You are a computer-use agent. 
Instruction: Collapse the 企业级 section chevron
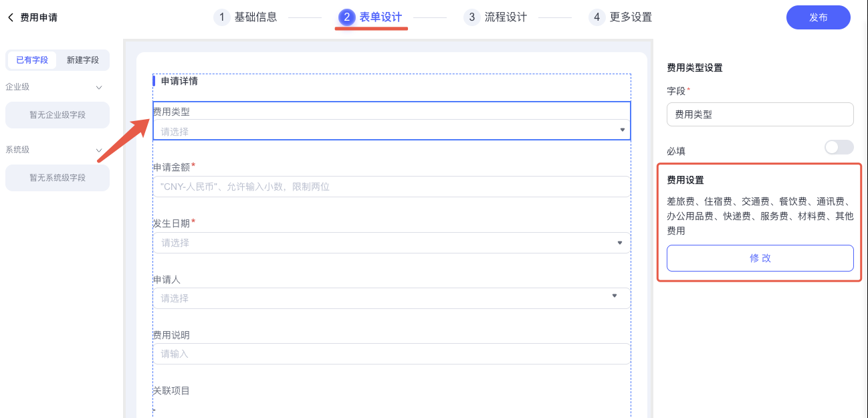coord(99,88)
